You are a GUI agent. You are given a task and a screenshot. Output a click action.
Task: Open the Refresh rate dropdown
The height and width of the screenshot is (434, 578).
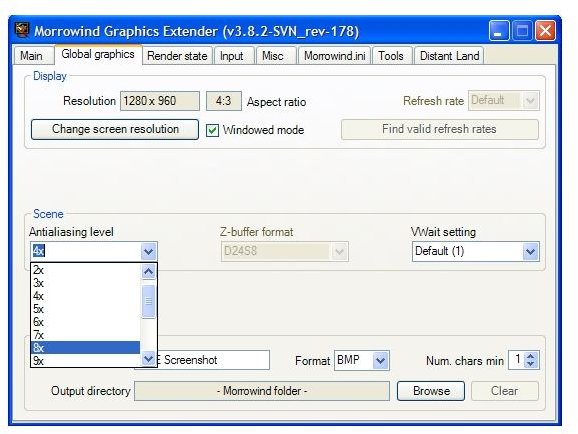[504, 101]
